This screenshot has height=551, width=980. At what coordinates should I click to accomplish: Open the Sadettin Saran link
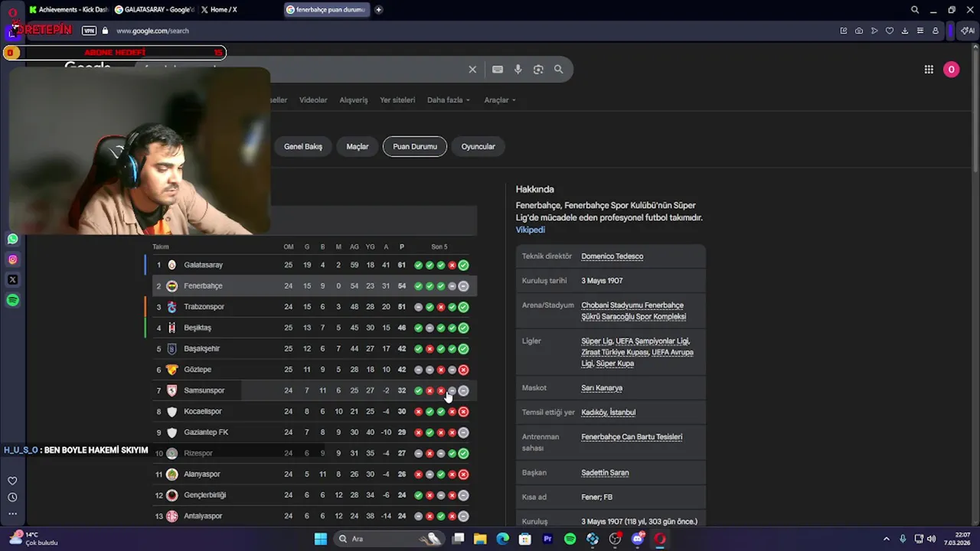605,472
